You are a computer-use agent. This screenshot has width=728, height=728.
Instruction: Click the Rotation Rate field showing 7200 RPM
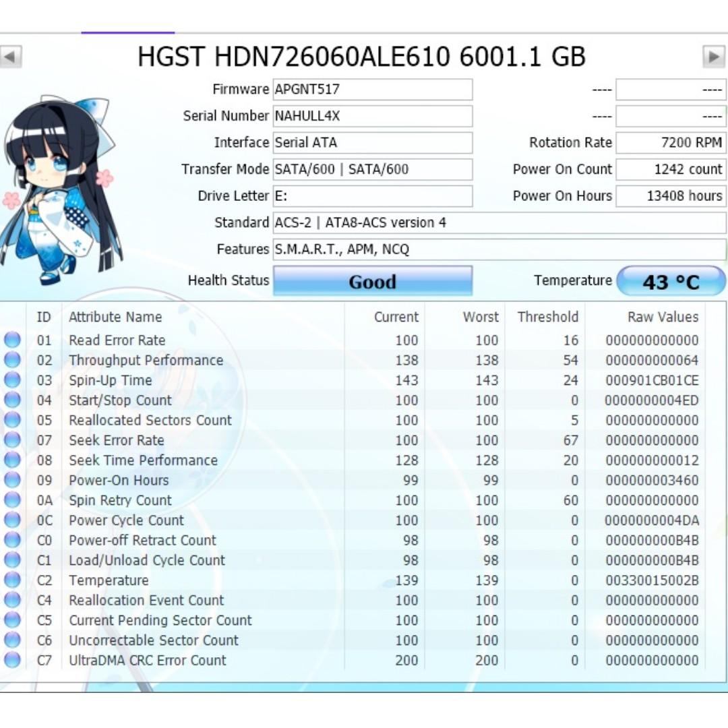671,143
